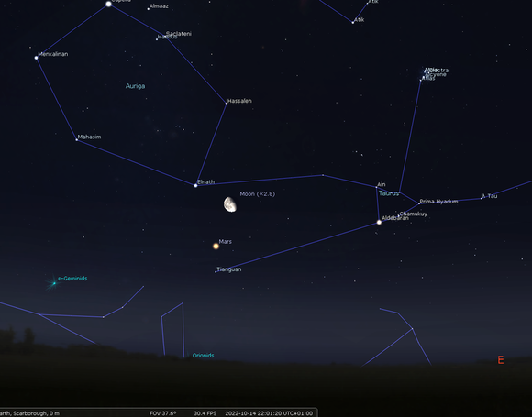Click the Taurus constellation label

coord(389,193)
